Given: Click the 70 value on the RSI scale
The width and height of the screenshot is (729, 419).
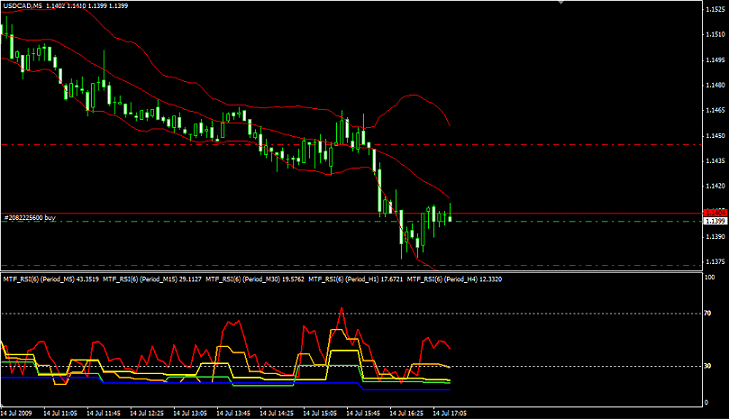Looking at the screenshot, I should click(x=708, y=313).
